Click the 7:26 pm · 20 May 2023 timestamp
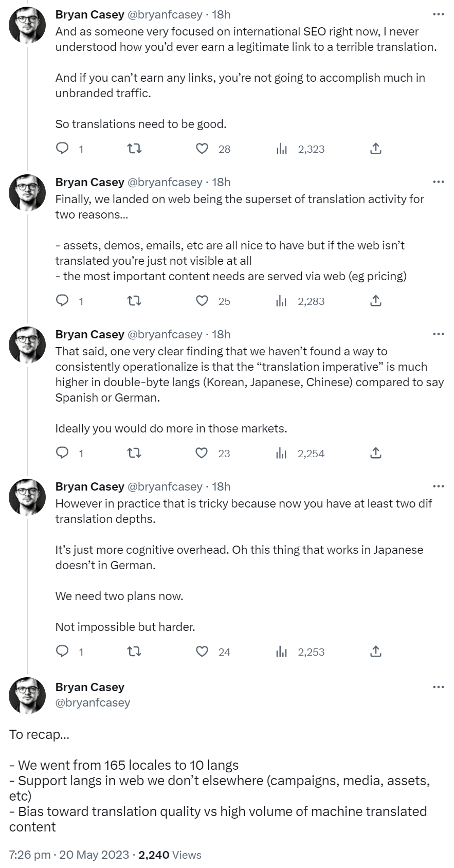This screenshot has width=454, height=868. pos(69,855)
